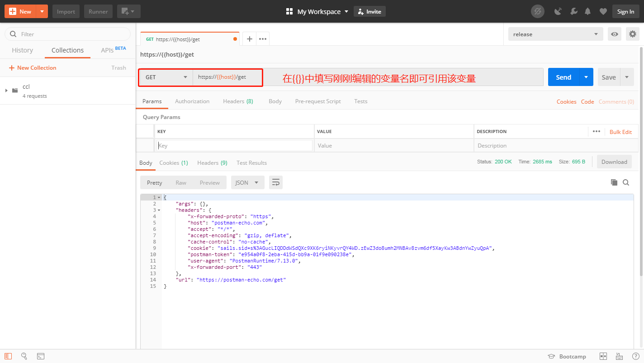The width and height of the screenshot is (644, 363).
Task: Select the Pretty view
Action: pos(154,183)
